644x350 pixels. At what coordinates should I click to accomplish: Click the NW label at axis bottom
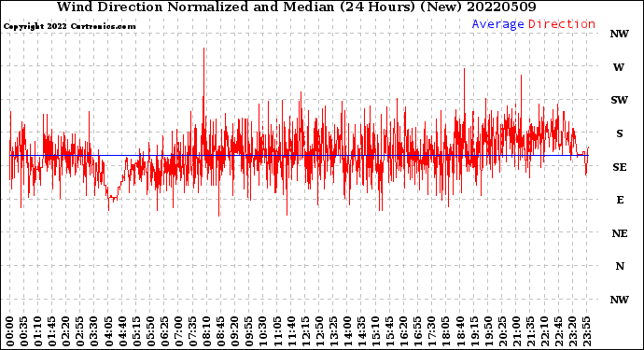[620, 300]
